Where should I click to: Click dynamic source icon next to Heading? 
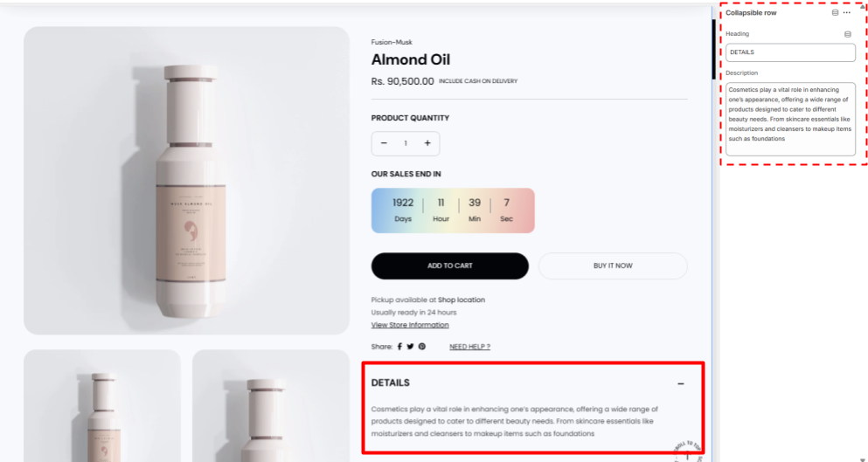click(x=847, y=34)
